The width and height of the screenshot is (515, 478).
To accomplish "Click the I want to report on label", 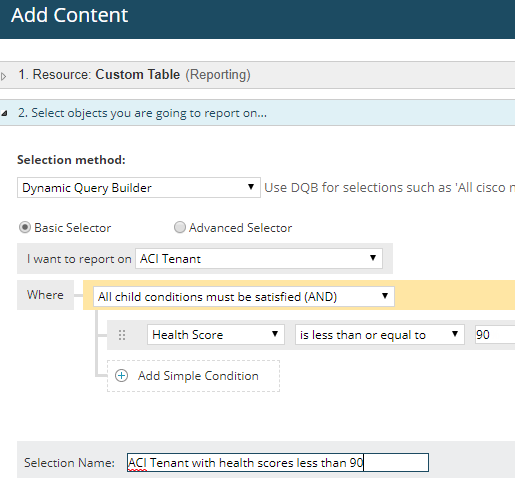I will pyautogui.click(x=79, y=259).
